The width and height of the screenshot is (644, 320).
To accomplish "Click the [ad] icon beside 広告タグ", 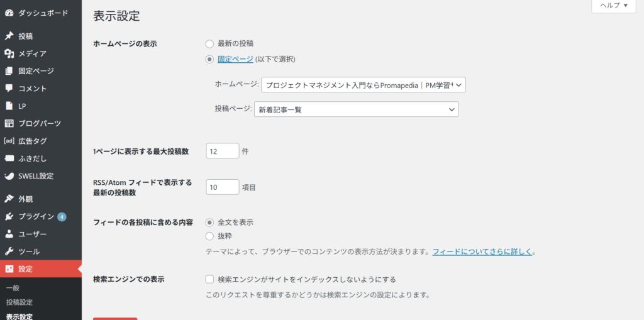I will [9, 141].
